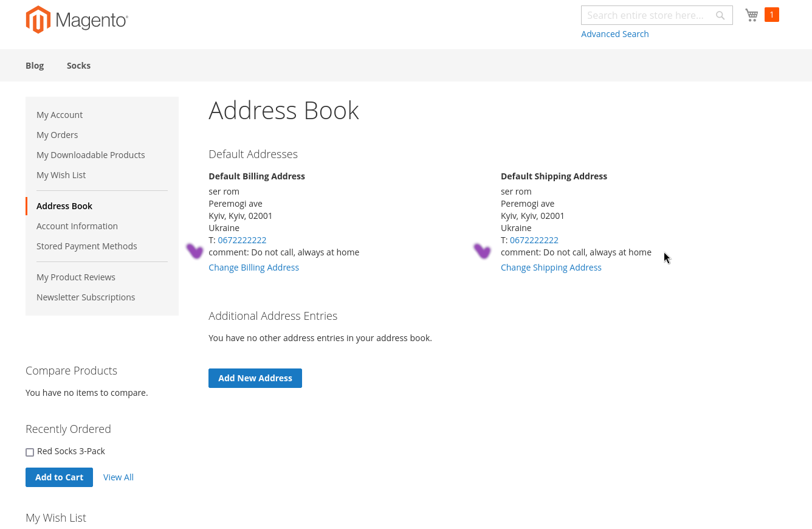Screen dimensions: 812x529
Task: Click the search magnifier icon
Action: pyautogui.click(x=720, y=16)
